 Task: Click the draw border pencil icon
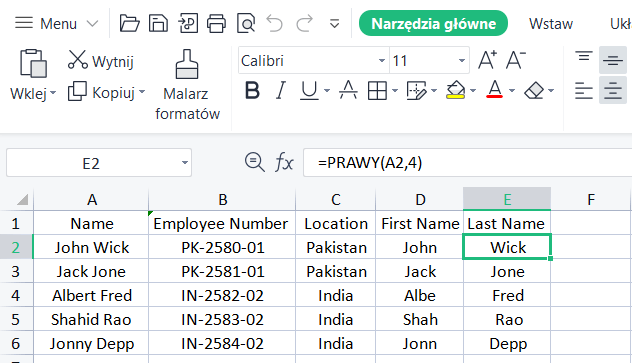pyautogui.click(x=417, y=91)
